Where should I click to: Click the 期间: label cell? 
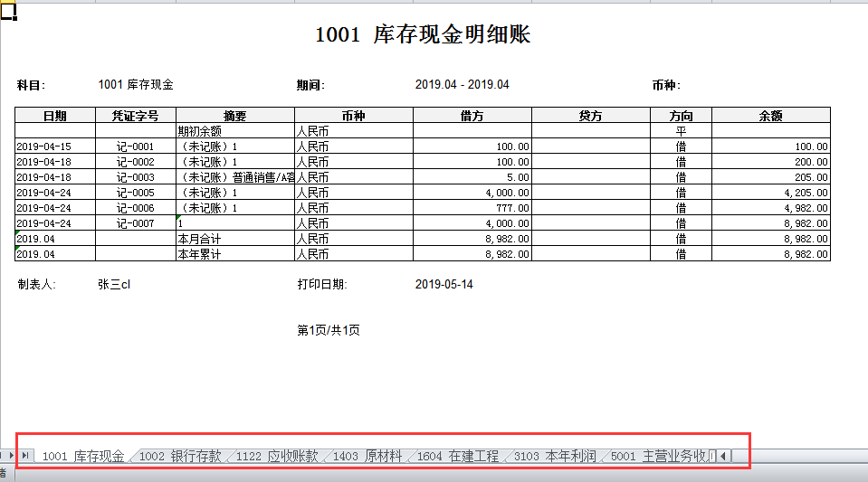pos(310,85)
